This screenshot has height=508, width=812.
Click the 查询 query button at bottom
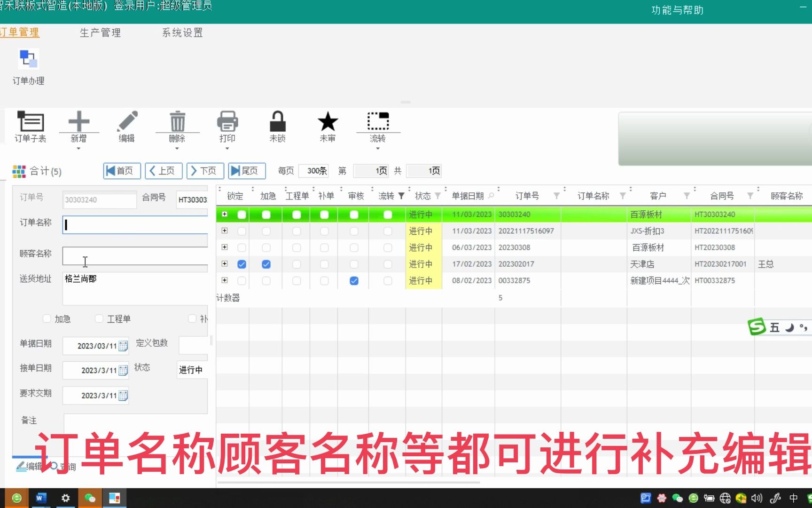pyautogui.click(x=66, y=467)
